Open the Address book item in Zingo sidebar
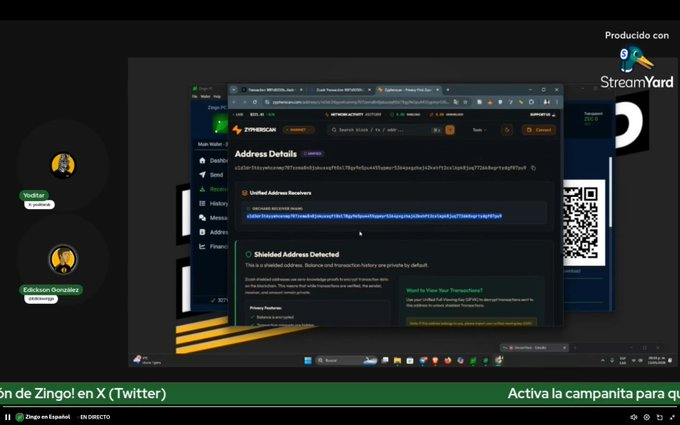680x425 pixels. coord(212,232)
